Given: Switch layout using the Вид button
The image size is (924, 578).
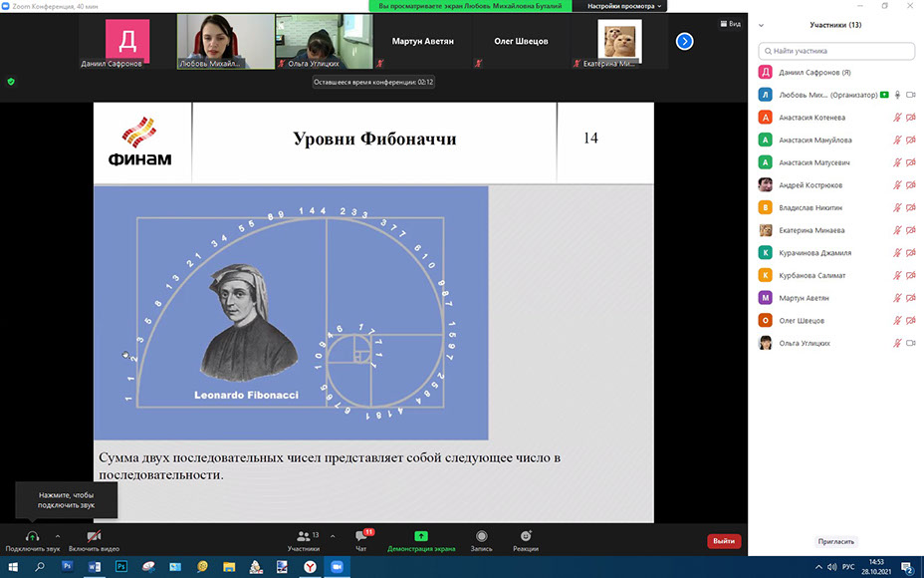Looking at the screenshot, I should (x=730, y=24).
